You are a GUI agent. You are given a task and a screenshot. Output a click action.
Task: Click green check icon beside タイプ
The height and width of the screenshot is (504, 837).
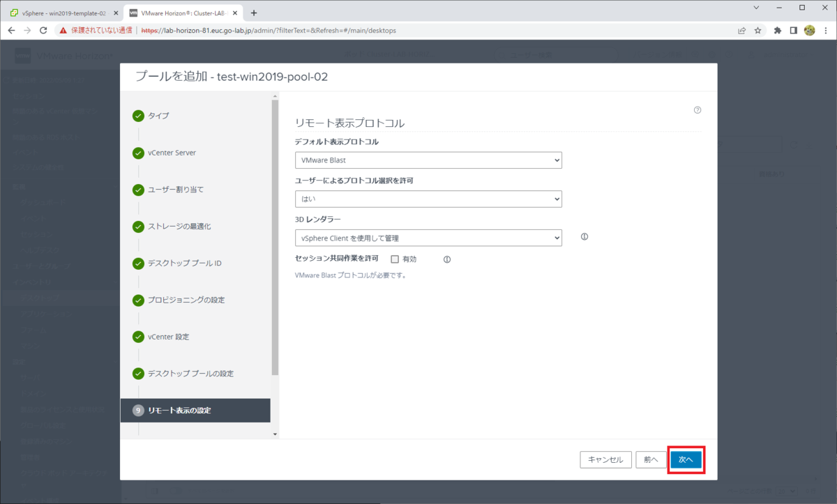[138, 116]
